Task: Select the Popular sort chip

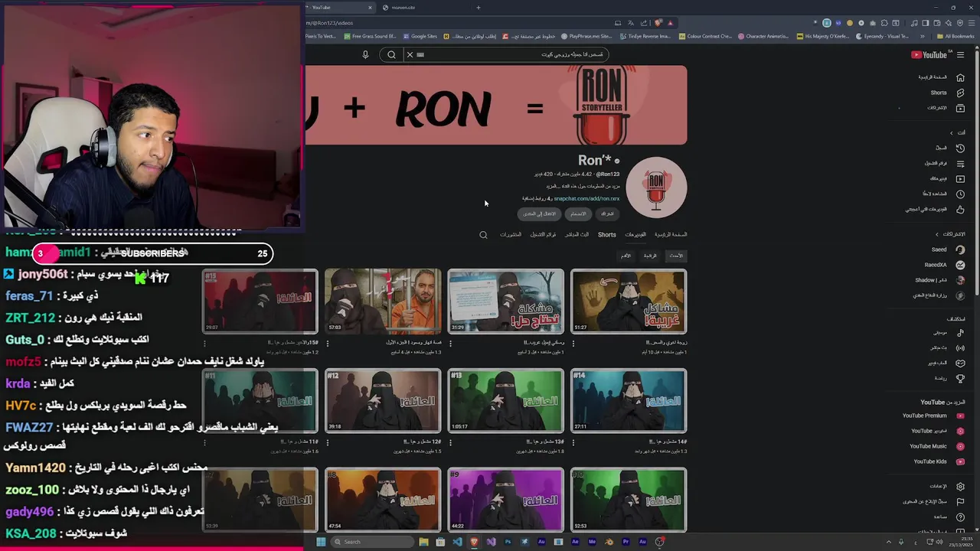Action: click(x=650, y=256)
